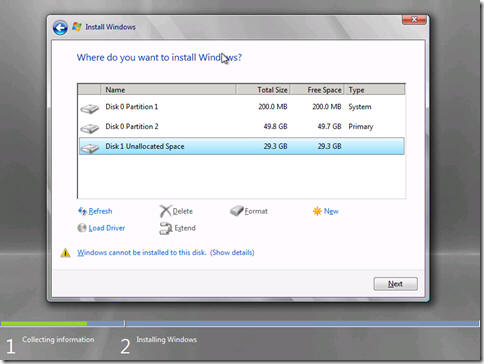Click the New starburst icon
Screen dimensions: 484x364
(317, 211)
